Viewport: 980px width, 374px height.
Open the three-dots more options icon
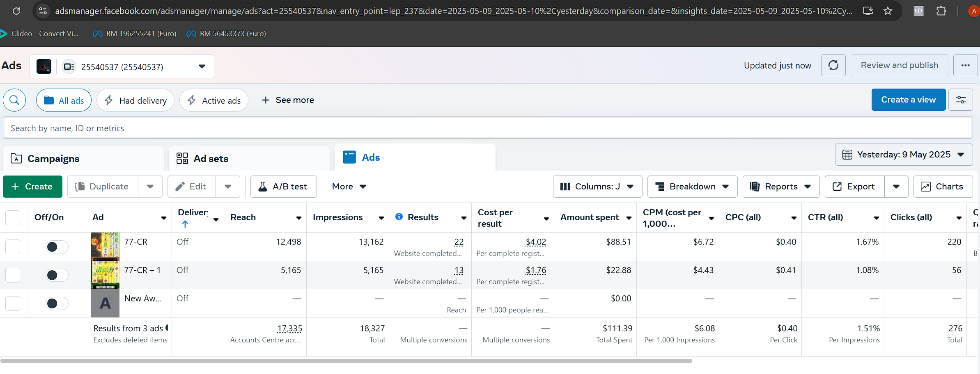tap(965, 65)
